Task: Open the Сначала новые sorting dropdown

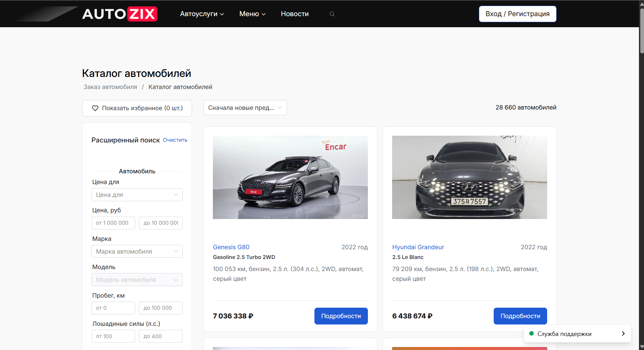Action: coord(245,108)
